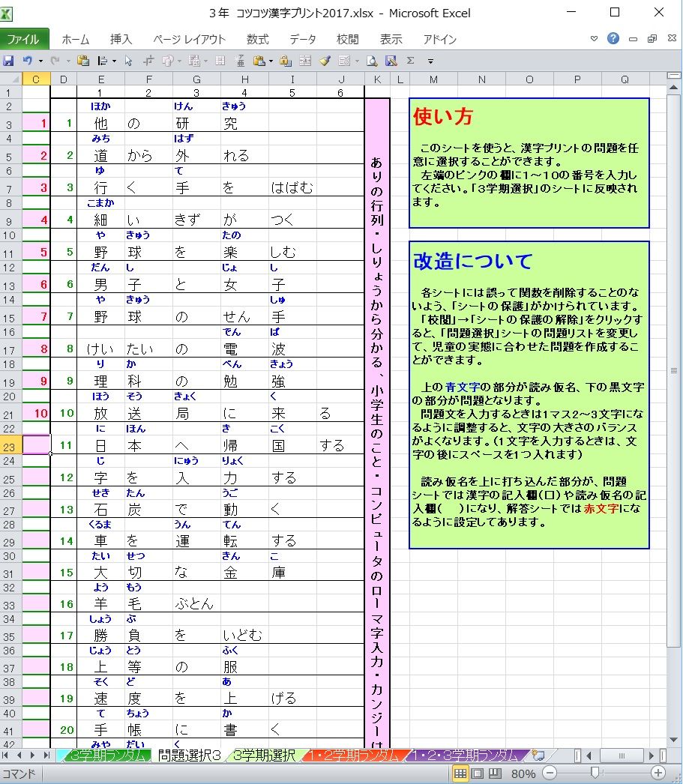This screenshot has height=784, width=683.
Task: Open the 数式 ribbon tab
Action: coord(257,40)
